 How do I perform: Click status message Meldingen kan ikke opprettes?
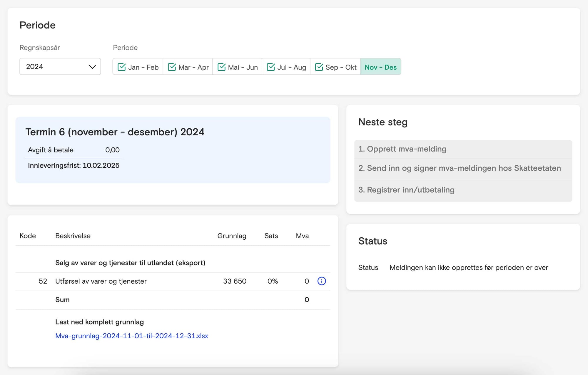469,268
